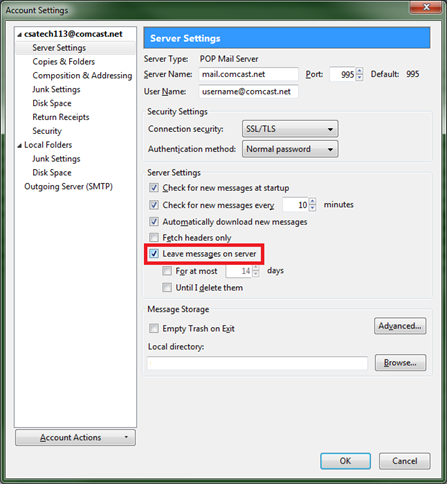Uncheck Leave messages on server
Image resolution: width=447 pixels, height=484 pixels.
(x=154, y=254)
